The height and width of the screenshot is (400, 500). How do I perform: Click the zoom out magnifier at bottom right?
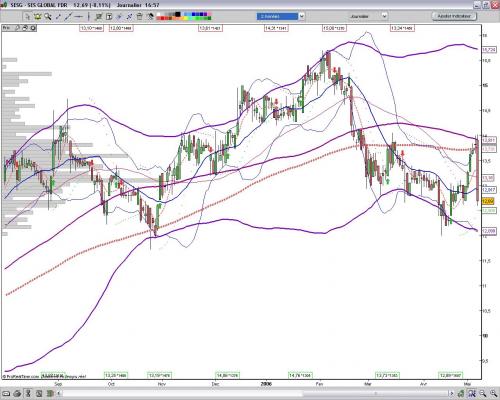pos(483,394)
